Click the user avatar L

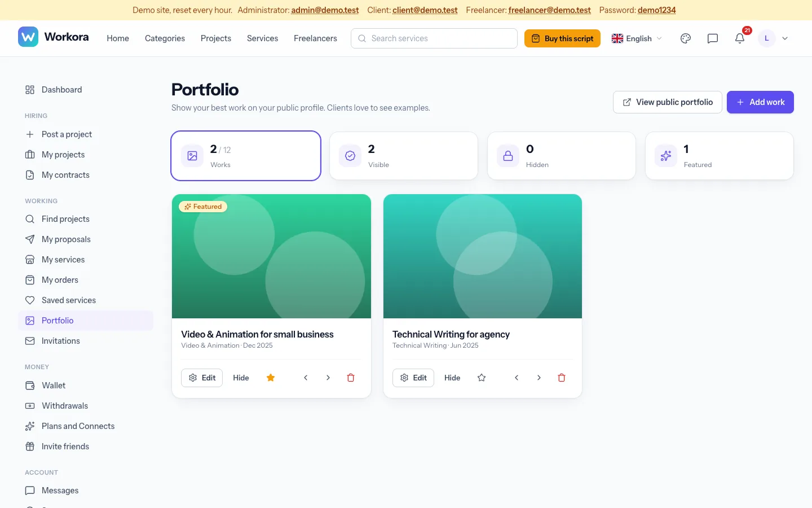767,38
